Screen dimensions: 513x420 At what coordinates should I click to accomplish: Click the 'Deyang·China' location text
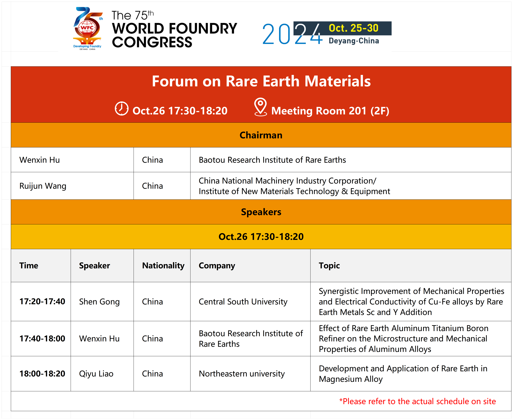(354, 41)
